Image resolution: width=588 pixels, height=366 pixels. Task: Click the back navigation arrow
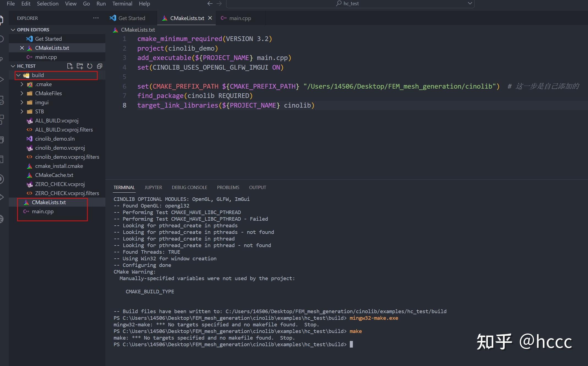(x=210, y=4)
